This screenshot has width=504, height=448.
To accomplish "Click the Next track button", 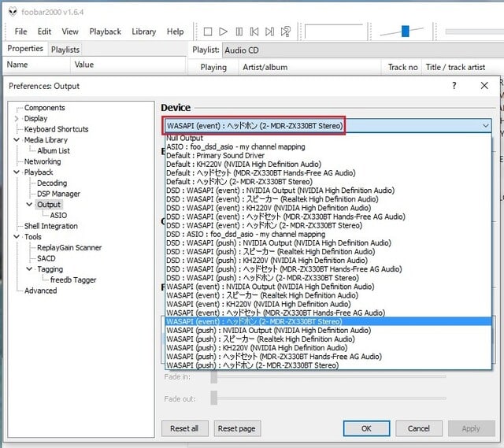I will pyautogui.click(x=269, y=31).
